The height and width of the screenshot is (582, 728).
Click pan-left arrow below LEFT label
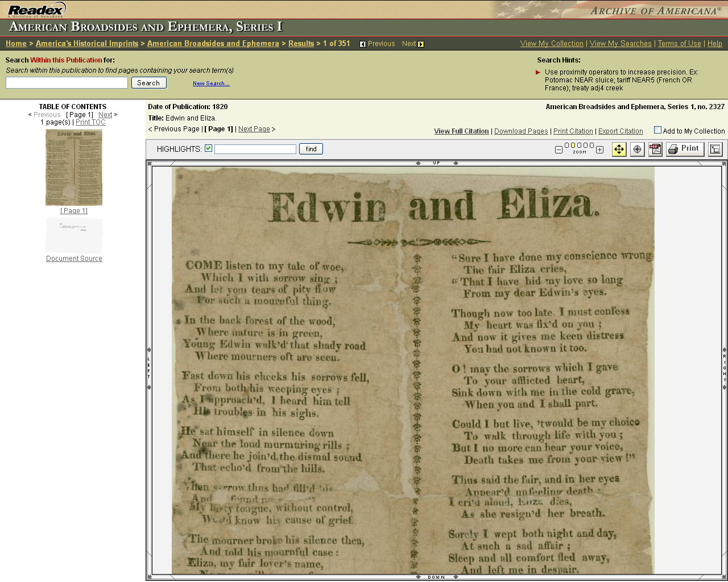(149, 388)
